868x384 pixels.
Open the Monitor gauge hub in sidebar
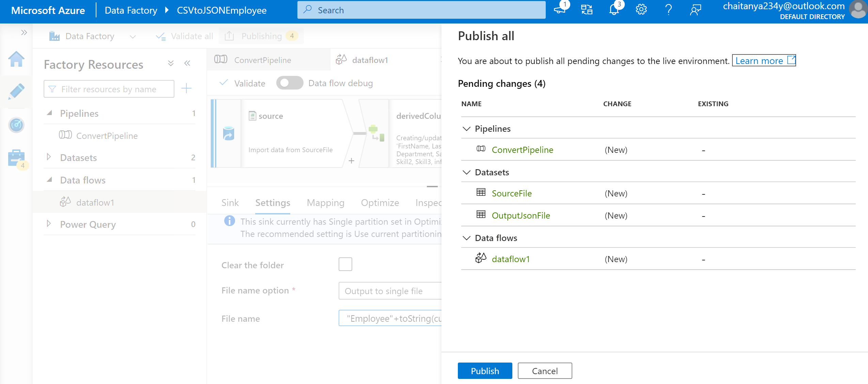(x=16, y=125)
